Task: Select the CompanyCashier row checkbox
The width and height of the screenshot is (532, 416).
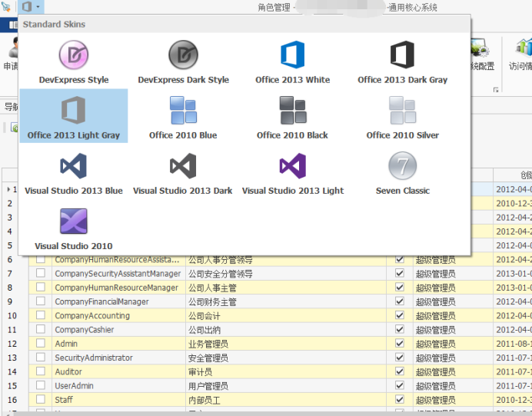Action: (x=41, y=329)
